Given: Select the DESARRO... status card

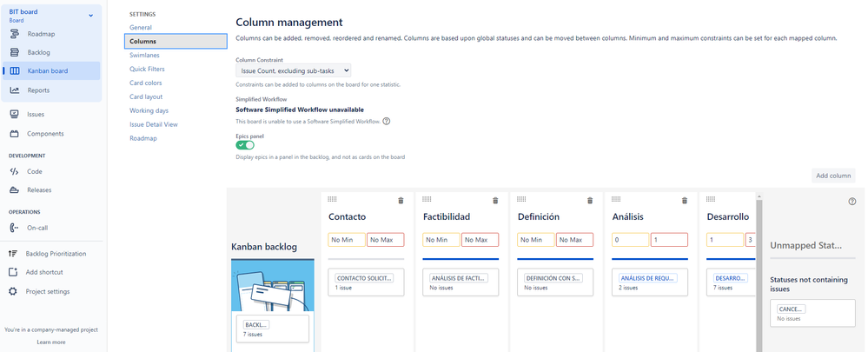Looking at the screenshot, I should tap(732, 282).
